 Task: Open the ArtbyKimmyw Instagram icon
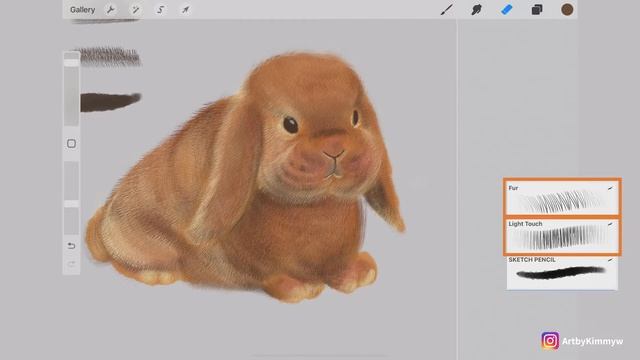coord(550,340)
